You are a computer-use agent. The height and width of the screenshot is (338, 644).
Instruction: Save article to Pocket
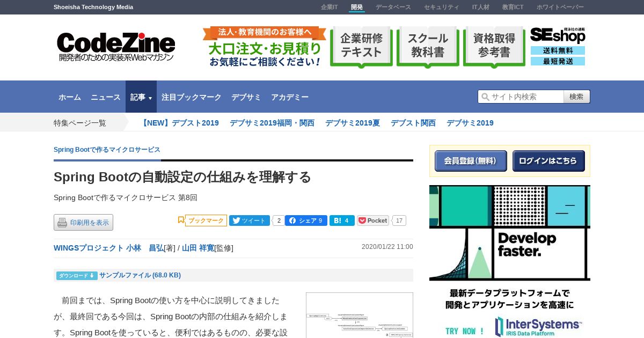click(x=373, y=221)
